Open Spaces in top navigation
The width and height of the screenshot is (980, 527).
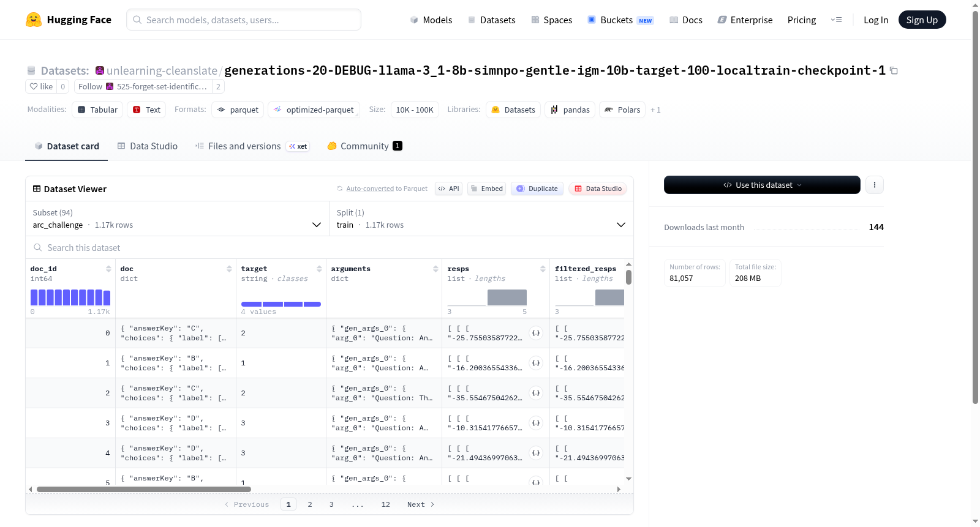tap(552, 20)
